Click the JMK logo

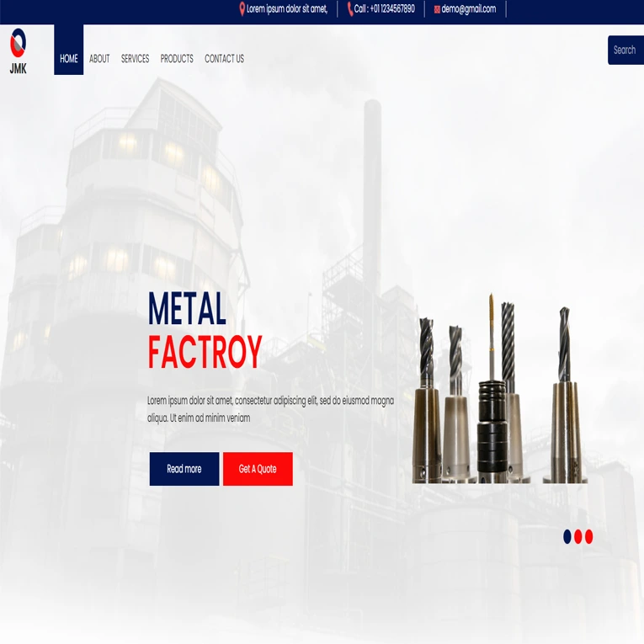click(18, 51)
